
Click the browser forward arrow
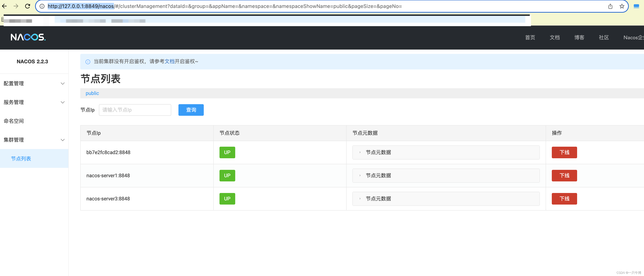click(x=16, y=6)
